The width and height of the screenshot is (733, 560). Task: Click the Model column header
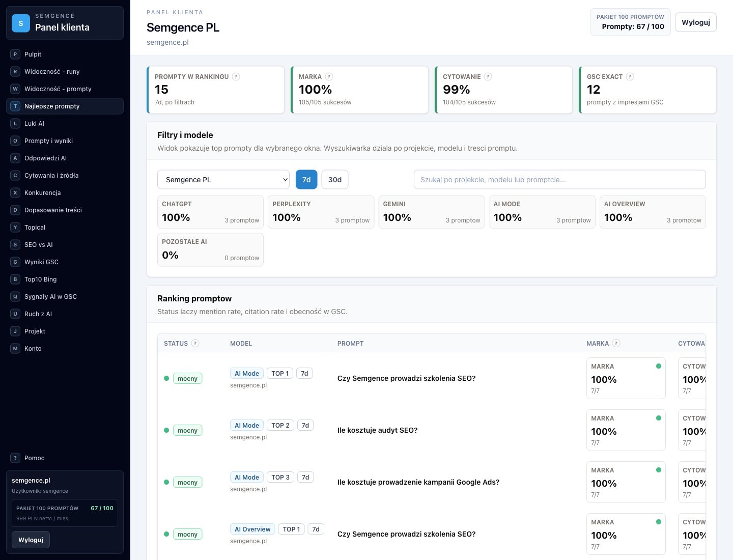(x=241, y=343)
